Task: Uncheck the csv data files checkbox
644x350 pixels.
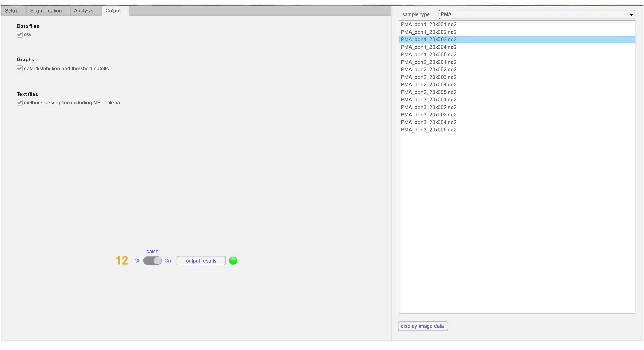Action: [20, 34]
